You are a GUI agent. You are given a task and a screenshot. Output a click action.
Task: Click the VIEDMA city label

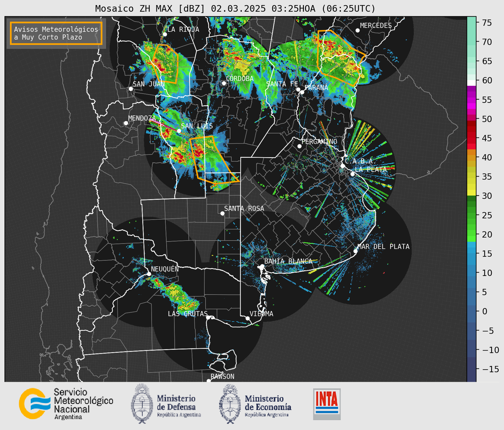261,314
